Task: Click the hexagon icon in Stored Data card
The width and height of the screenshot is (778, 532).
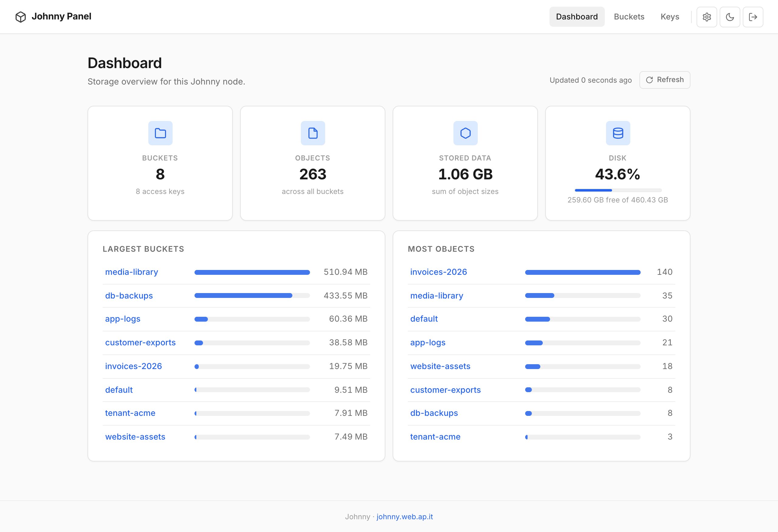Action: [x=465, y=133]
